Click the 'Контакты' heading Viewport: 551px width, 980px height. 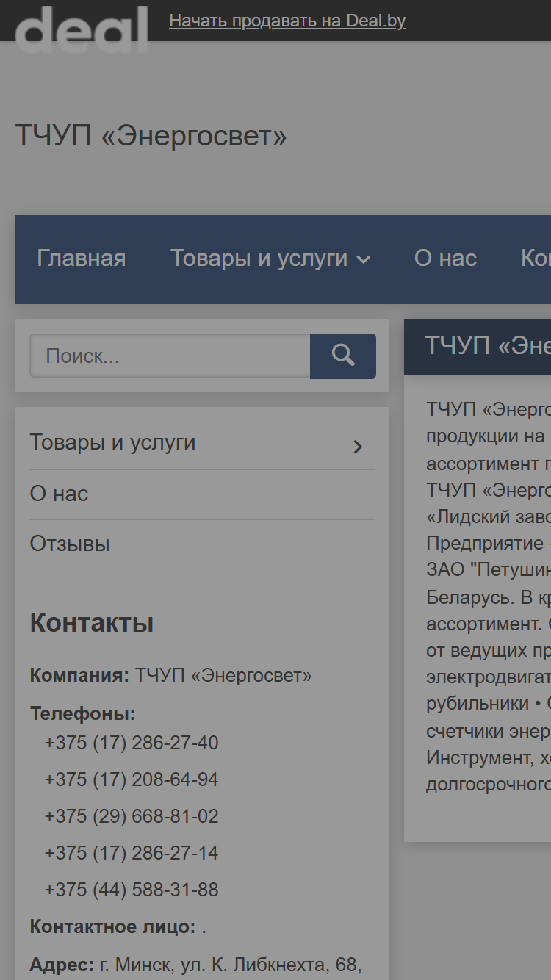[x=92, y=623]
